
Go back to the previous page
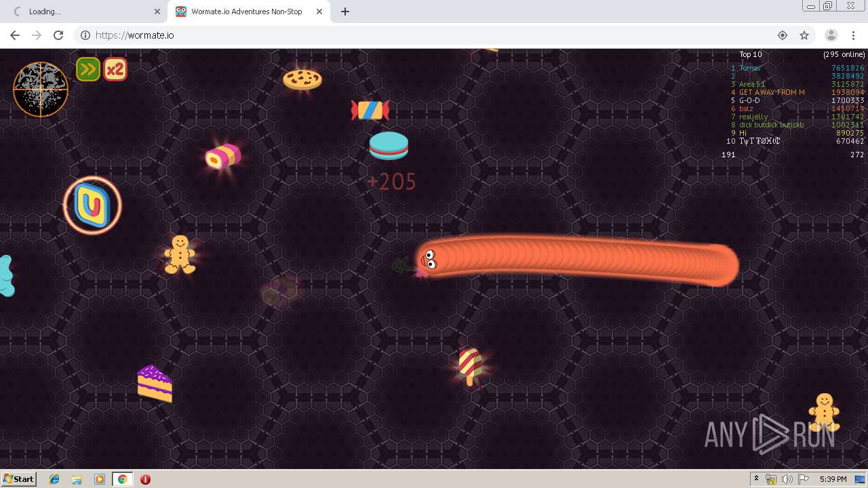pyautogui.click(x=15, y=35)
